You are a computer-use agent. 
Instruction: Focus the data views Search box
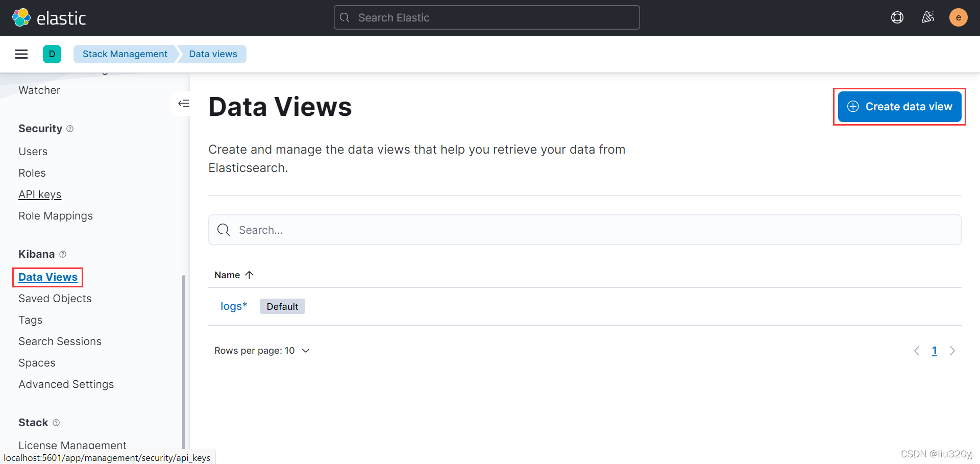[585, 230]
